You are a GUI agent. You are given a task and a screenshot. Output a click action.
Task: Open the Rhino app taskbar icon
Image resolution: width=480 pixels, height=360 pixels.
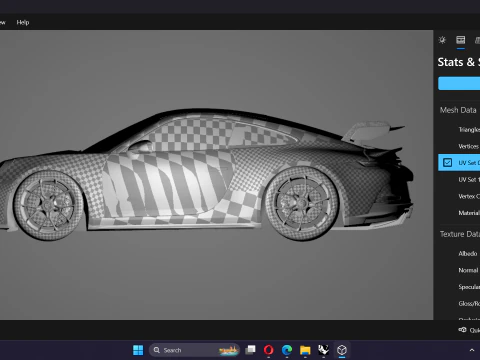tap(323, 350)
